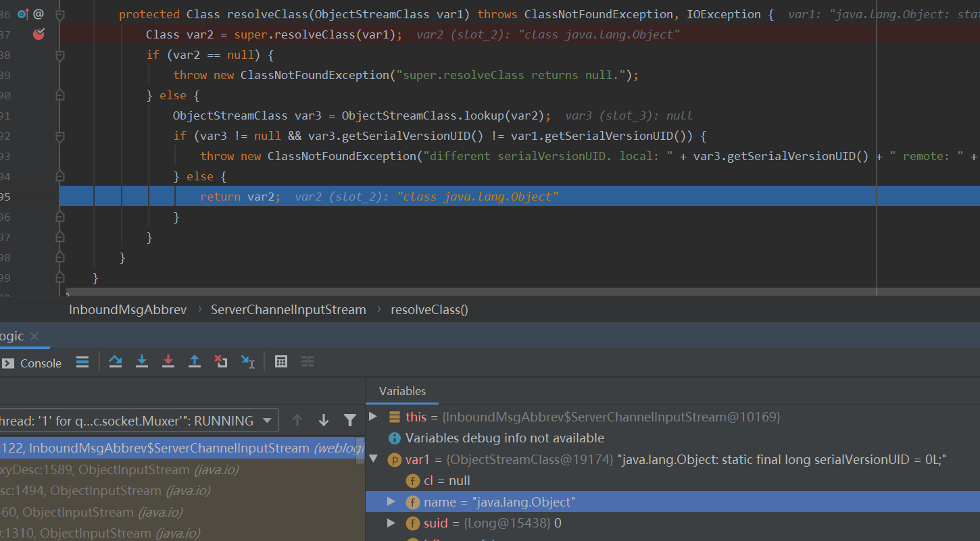Toggle the fold end marker on line 98
The width and height of the screenshot is (980, 541).
[59, 257]
